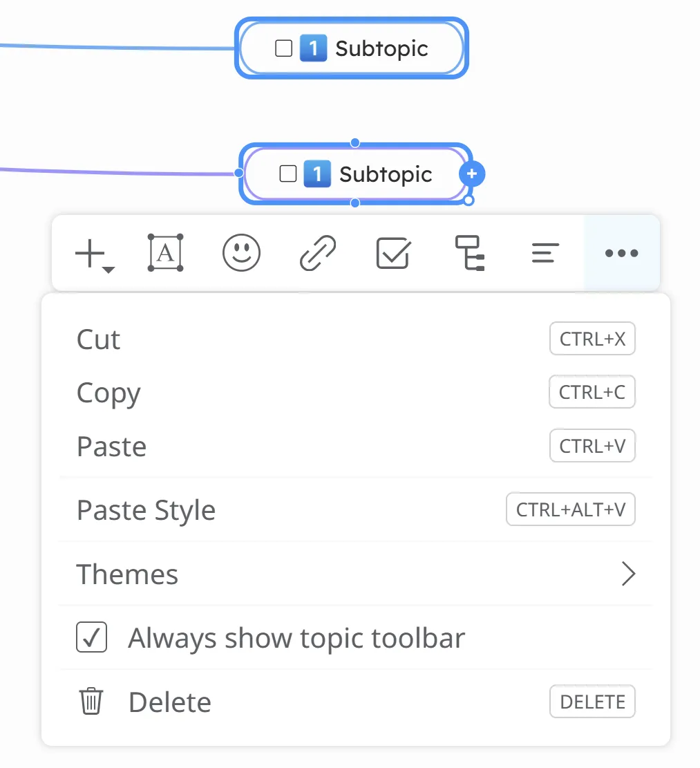This screenshot has width=700, height=768.
Task: Click the three-dot more options button
Action: [621, 253]
